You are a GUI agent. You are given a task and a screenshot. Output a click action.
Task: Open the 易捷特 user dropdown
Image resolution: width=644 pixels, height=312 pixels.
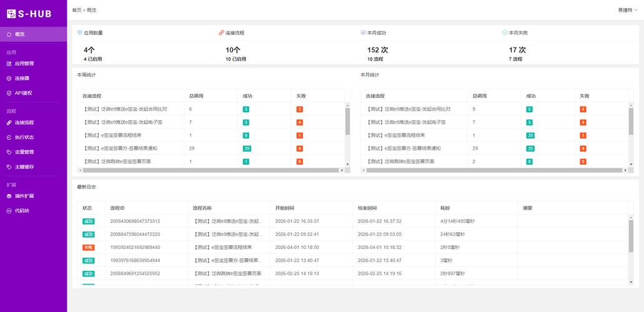[628, 10]
